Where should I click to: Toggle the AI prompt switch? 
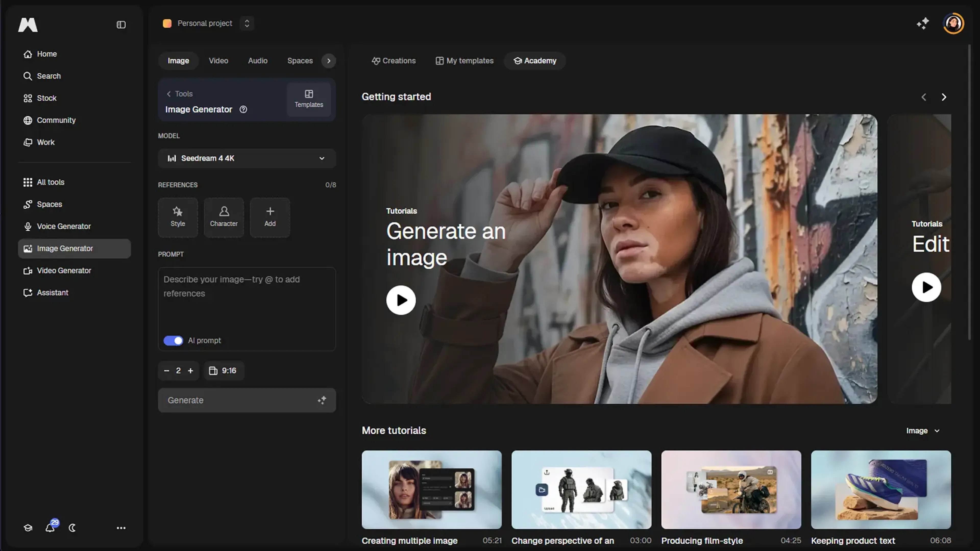tap(173, 340)
